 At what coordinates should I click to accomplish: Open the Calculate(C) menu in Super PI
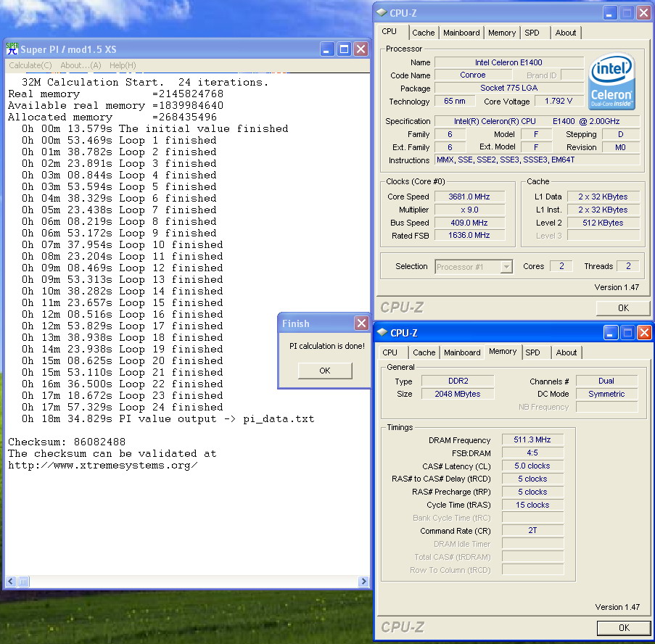[30, 65]
